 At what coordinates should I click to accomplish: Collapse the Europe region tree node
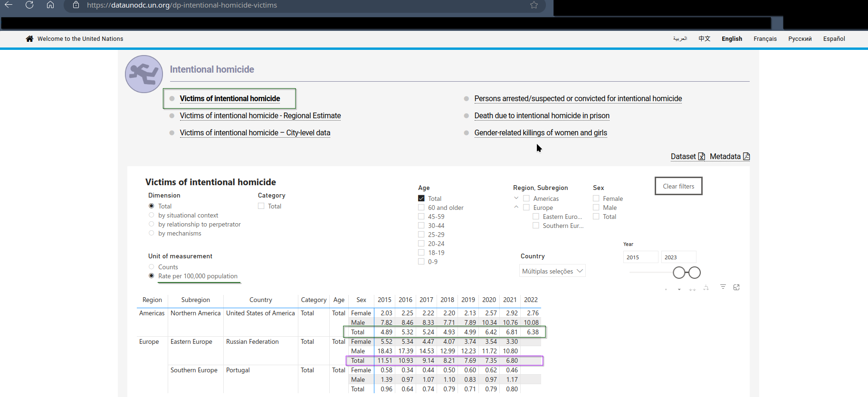click(516, 208)
